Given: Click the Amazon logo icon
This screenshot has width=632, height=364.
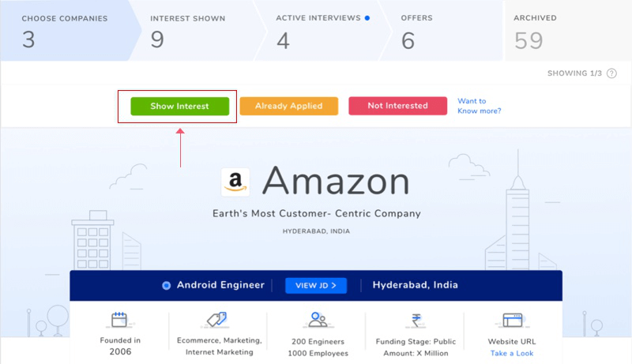Looking at the screenshot, I should [235, 182].
